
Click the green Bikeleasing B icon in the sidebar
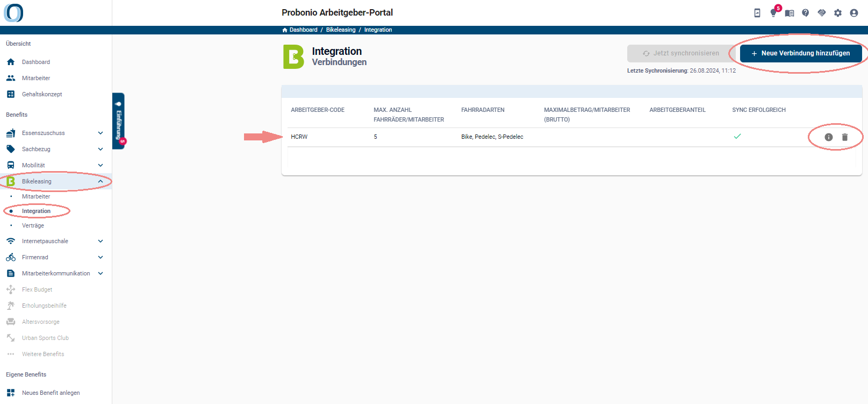pos(11,181)
